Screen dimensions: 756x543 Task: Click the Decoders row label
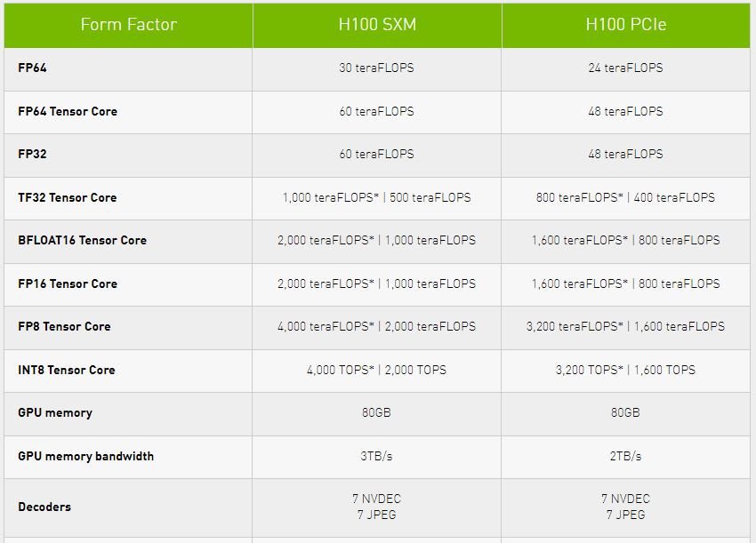(x=44, y=507)
